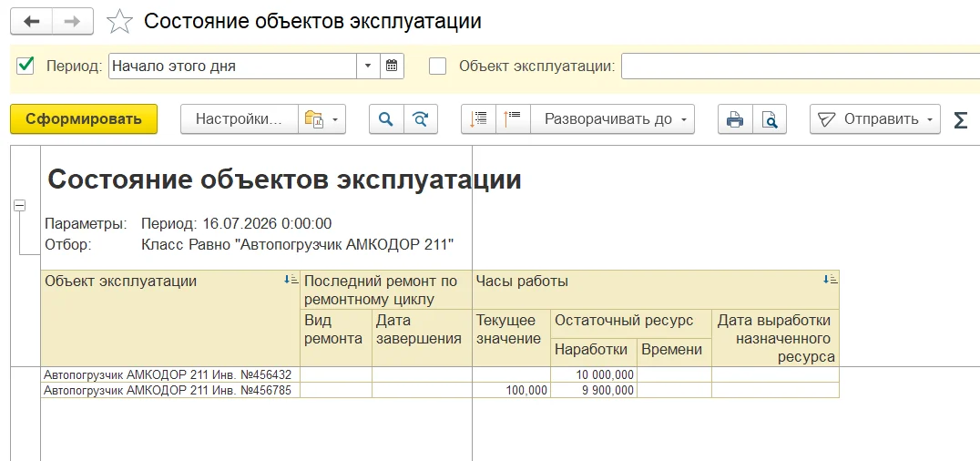
Task: Click the Find next icon
Action: pyautogui.click(x=422, y=118)
